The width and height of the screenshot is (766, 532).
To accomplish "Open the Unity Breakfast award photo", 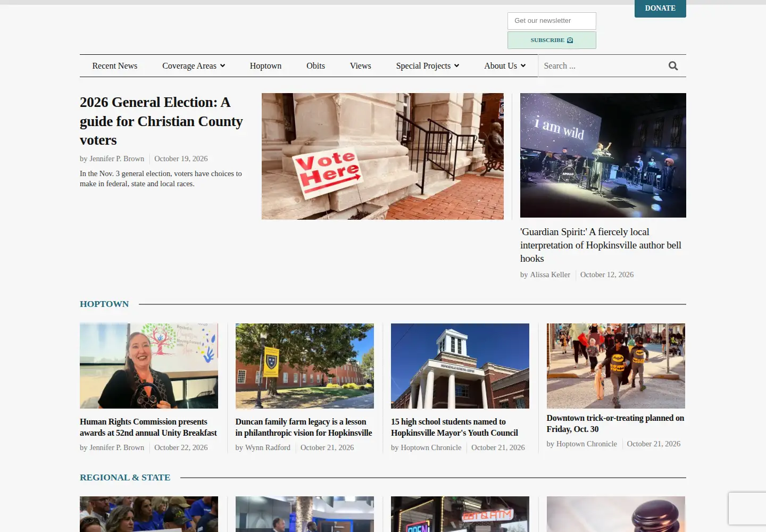I will [149, 366].
